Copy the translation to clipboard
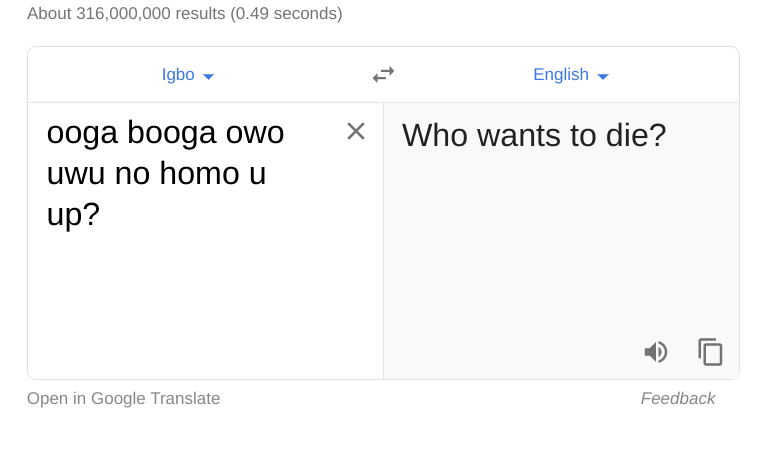The width and height of the screenshot is (775, 453). 710,352
